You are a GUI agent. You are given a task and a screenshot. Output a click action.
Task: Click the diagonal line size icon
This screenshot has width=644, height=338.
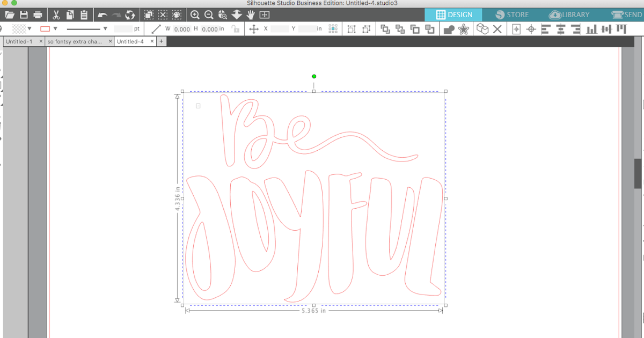[x=156, y=29]
